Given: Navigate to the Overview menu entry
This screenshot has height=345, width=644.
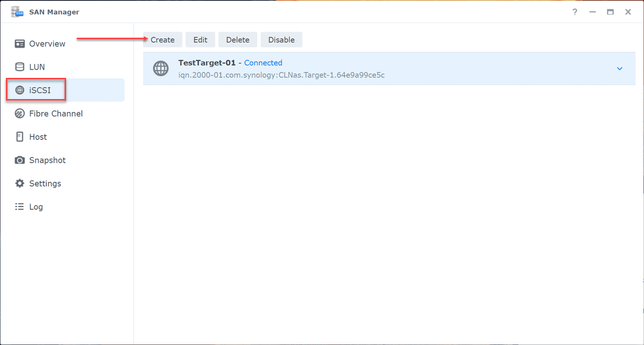Looking at the screenshot, I should 47,43.
